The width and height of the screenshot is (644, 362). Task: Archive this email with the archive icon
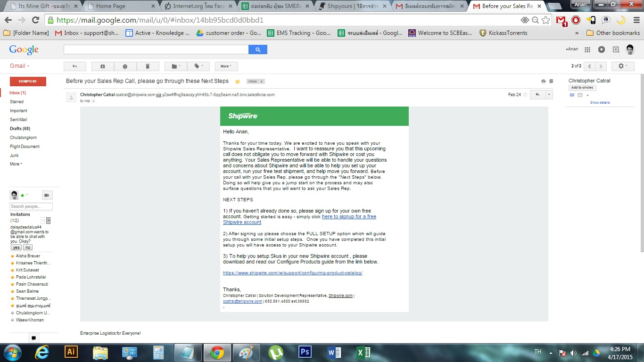[x=102, y=66]
